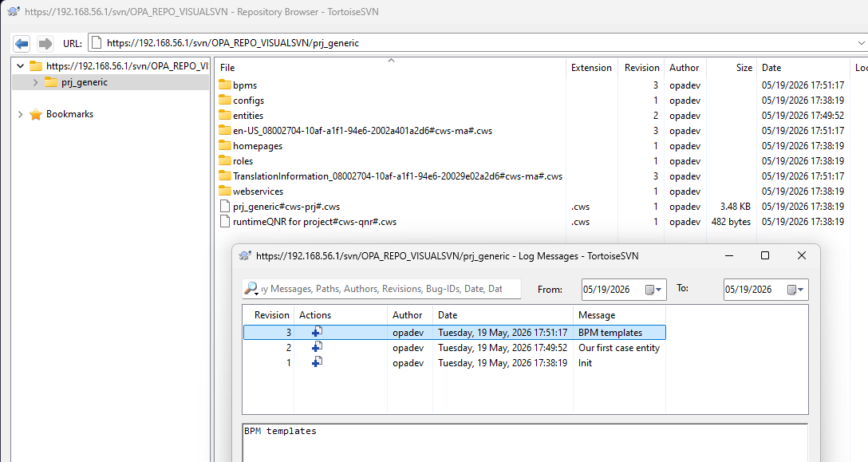Click the 3.48 KB size cell
The height and width of the screenshot is (462, 868).
[735, 206]
